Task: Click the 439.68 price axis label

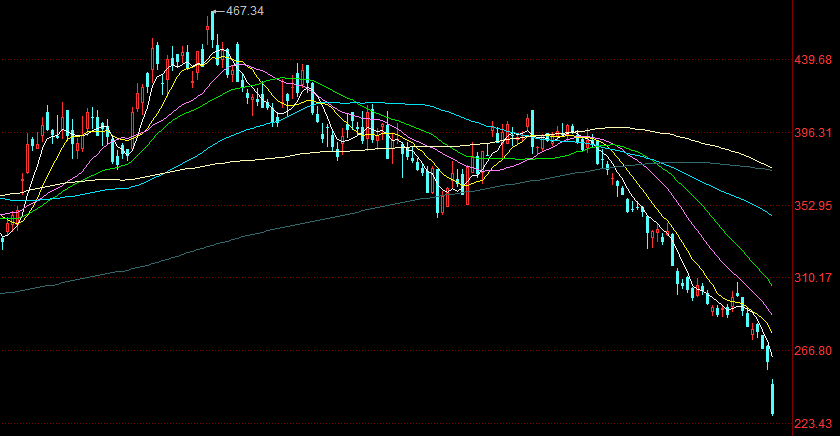Action: click(813, 59)
